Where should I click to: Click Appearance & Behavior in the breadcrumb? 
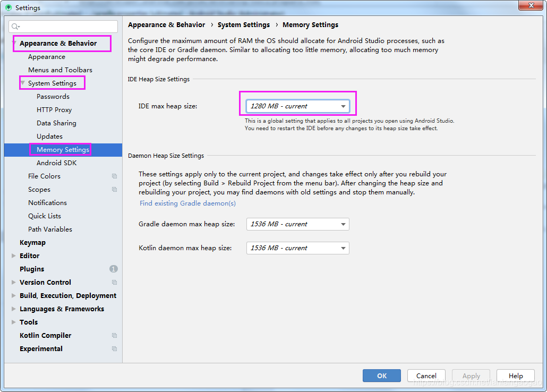pyautogui.click(x=166, y=25)
